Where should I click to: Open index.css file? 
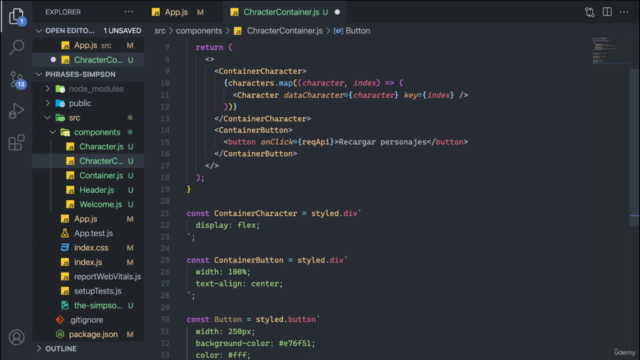[x=88, y=248]
